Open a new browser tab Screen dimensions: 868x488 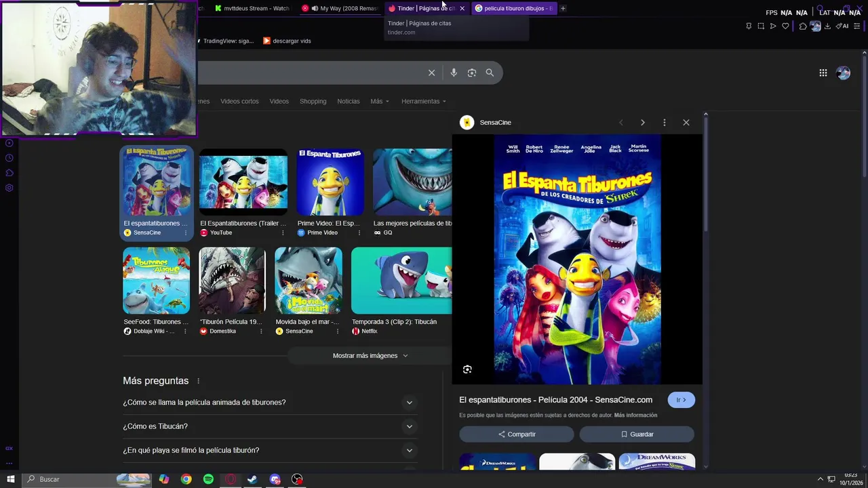click(x=563, y=8)
